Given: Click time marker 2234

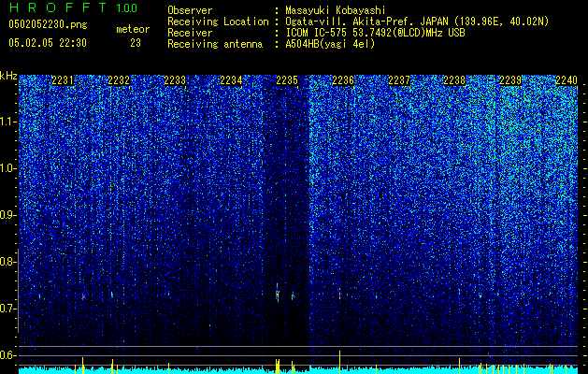Looking at the screenshot, I should click(231, 80).
